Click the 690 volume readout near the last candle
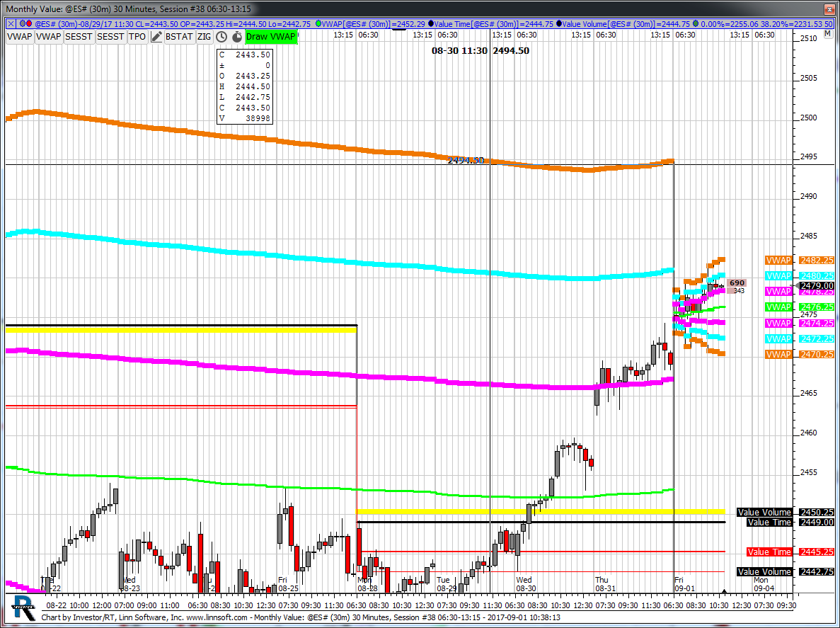Screen dimensions: 840x628 pos(737,283)
